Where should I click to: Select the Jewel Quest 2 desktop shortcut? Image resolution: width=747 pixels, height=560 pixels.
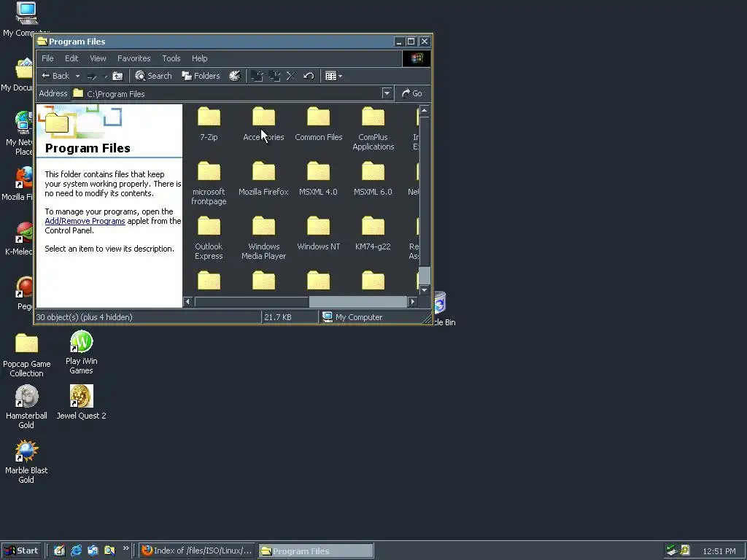coord(81,402)
